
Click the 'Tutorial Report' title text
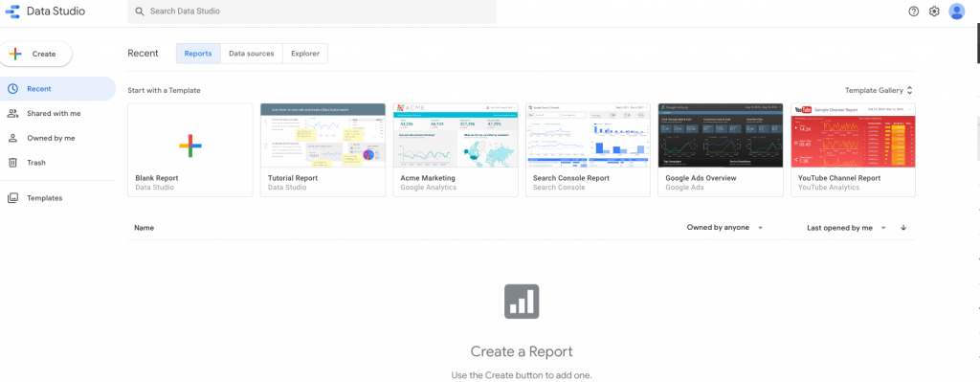tap(293, 178)
